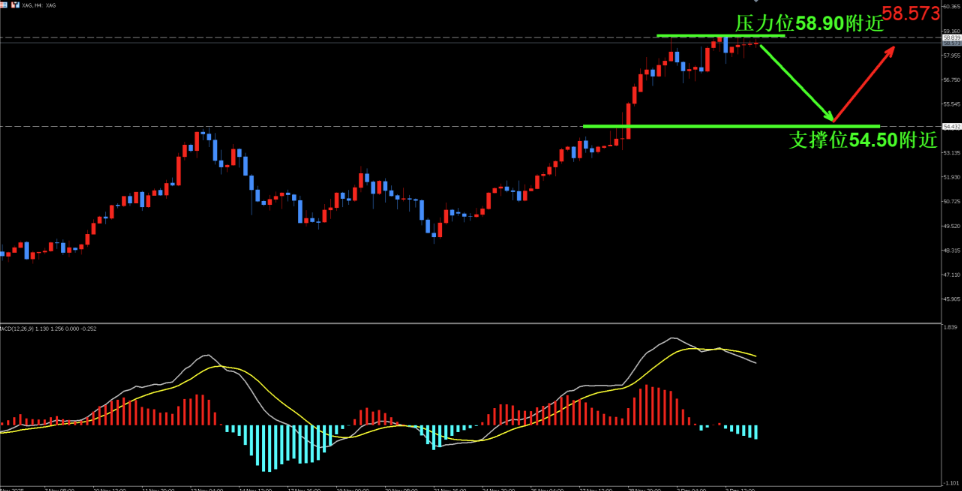Select the red upward arrow annotation
This screenshot has width=962, height=491.
[x=865, y=83]
